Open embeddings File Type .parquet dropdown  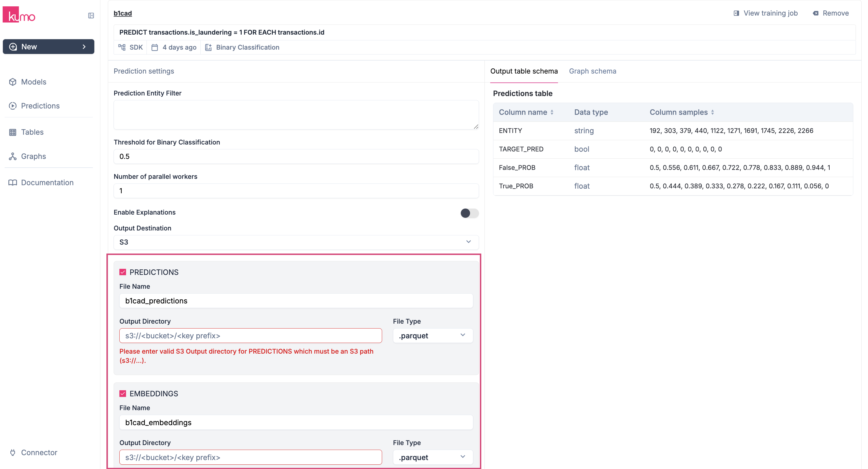click(433, 457)
